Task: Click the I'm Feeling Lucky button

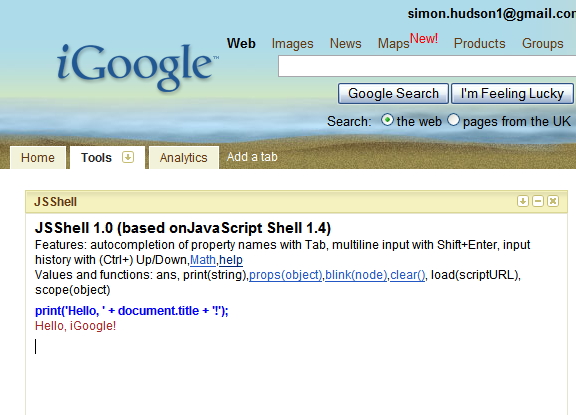Action: pos(512,94)
